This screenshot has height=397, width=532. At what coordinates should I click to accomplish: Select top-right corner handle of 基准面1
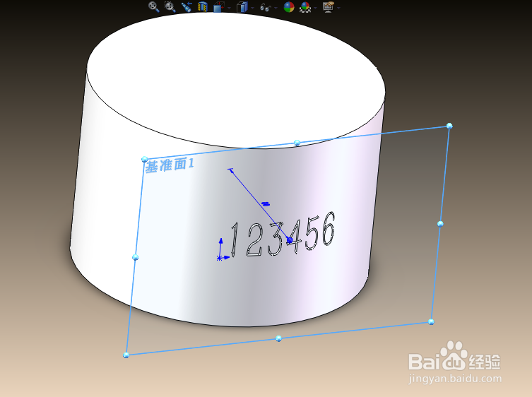449,126
